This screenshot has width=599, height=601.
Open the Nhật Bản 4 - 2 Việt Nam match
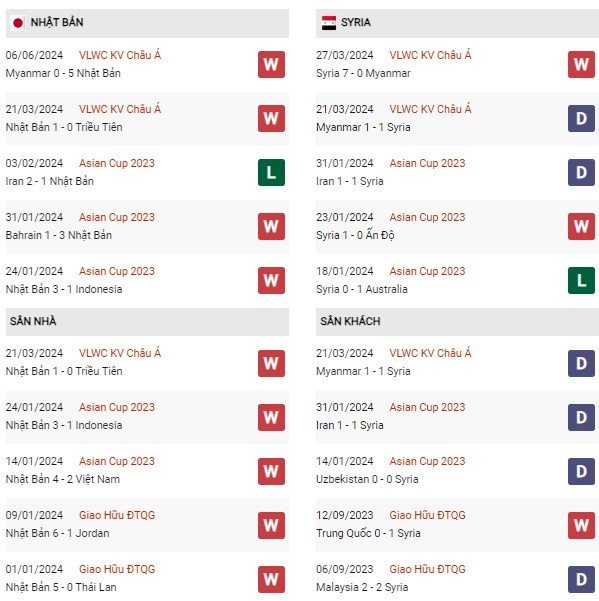(x=62, y=479)
